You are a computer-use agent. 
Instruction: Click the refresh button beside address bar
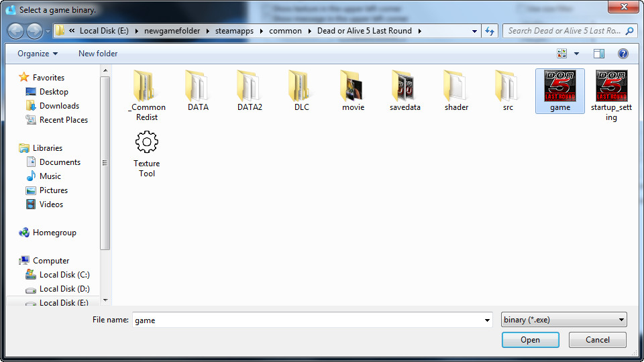tap(490, 31)
